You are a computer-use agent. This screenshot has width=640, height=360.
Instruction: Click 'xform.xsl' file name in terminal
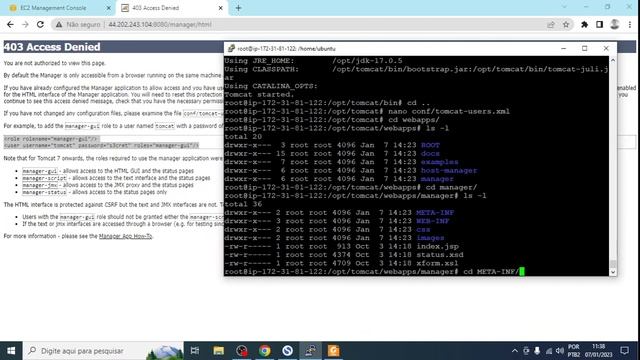pos(438,263)
